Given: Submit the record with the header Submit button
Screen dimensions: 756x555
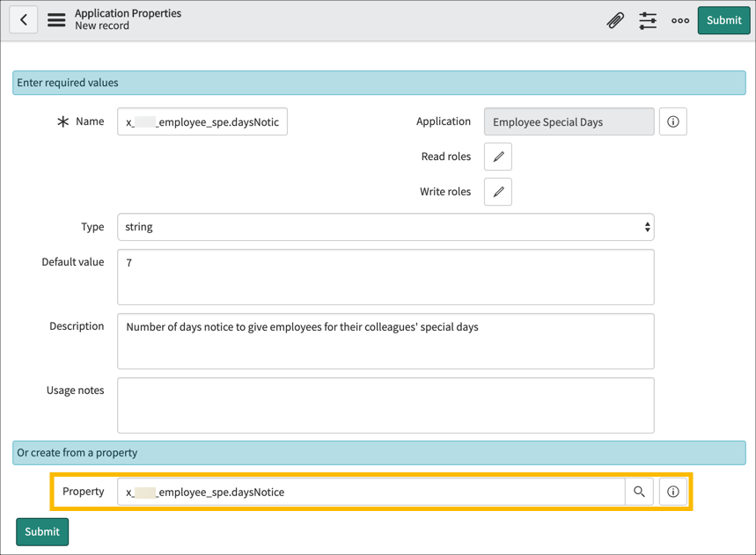Looking at the screenshot, I should pos(723,19).
